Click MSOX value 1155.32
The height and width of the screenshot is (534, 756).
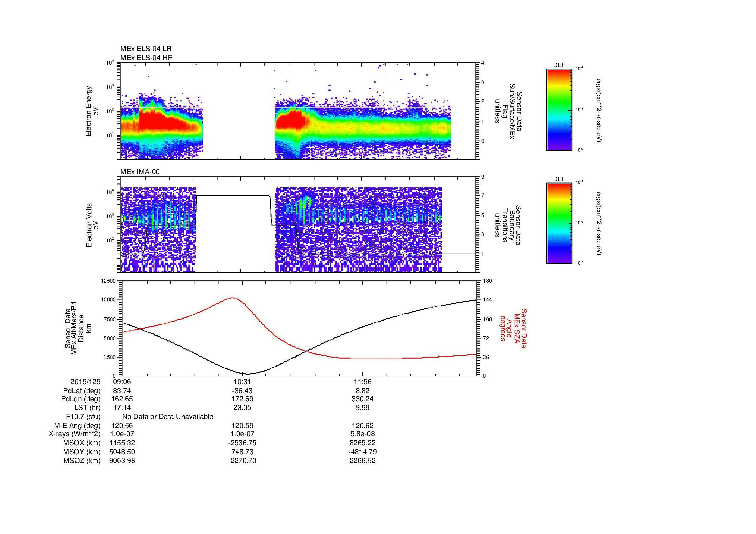coord(122,443)
